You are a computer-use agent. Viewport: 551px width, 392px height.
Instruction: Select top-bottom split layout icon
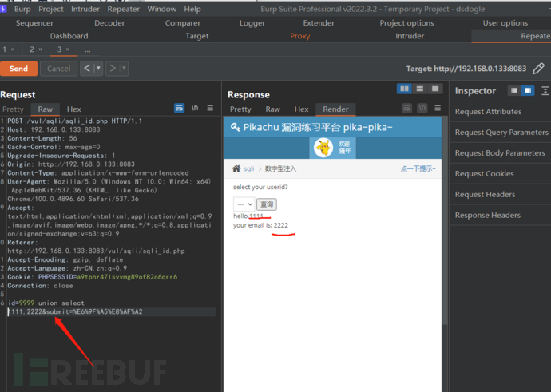tap(419, 89)
